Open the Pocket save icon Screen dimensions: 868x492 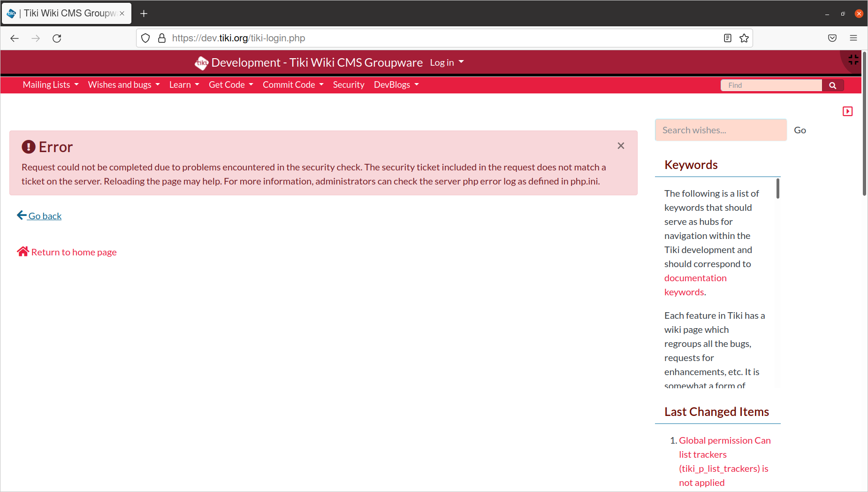[x=832, y=38]
